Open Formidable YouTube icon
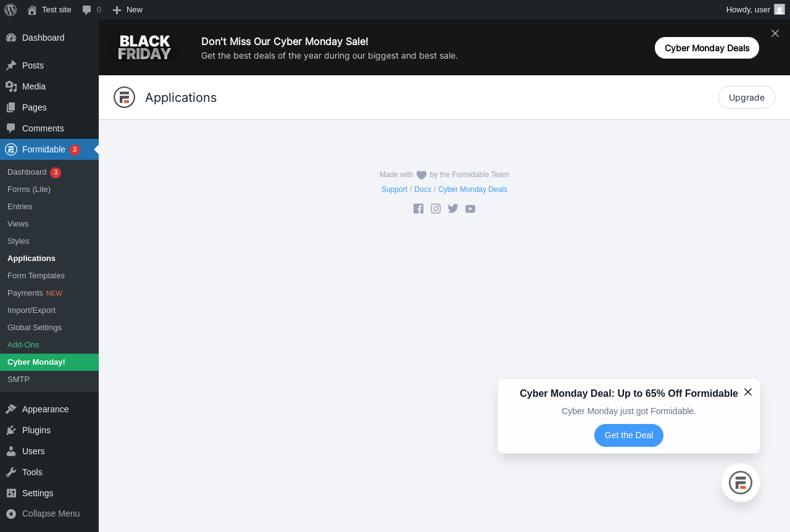The width and height of the screenshot is (790, 532). pos(470,209)
